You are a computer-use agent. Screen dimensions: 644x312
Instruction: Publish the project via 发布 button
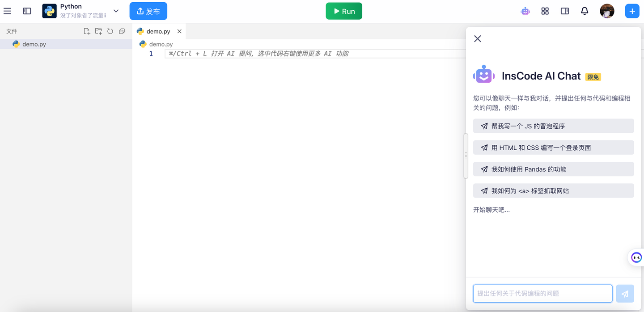point(148,11)
